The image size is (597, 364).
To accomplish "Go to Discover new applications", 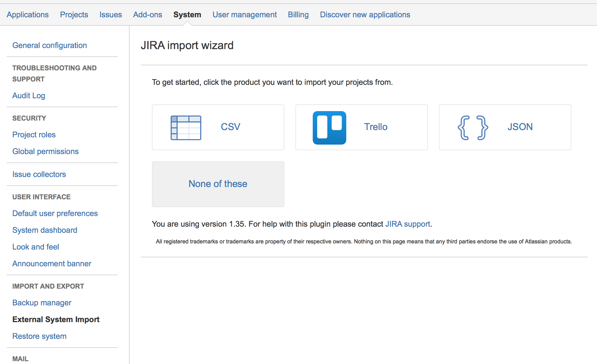I will point(365,14).
